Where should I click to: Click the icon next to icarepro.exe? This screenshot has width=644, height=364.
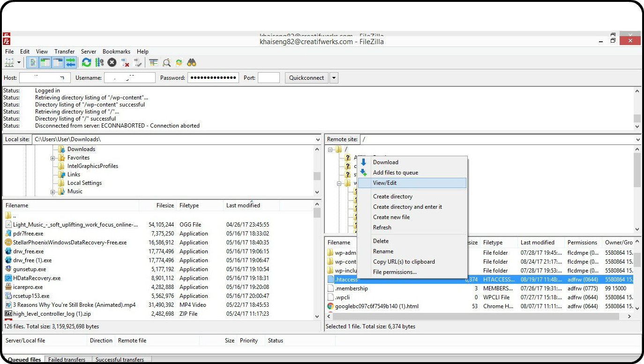8,287
